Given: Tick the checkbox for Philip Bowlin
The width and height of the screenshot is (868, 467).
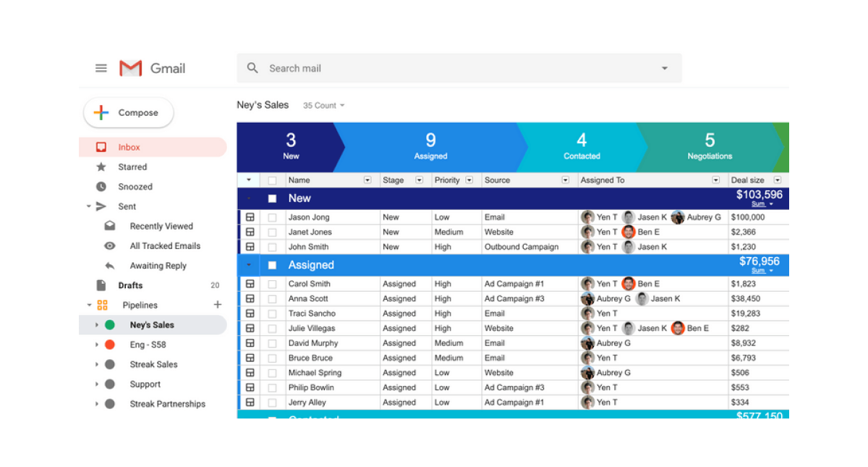Looking at the screenshot, I should (272, 387).
